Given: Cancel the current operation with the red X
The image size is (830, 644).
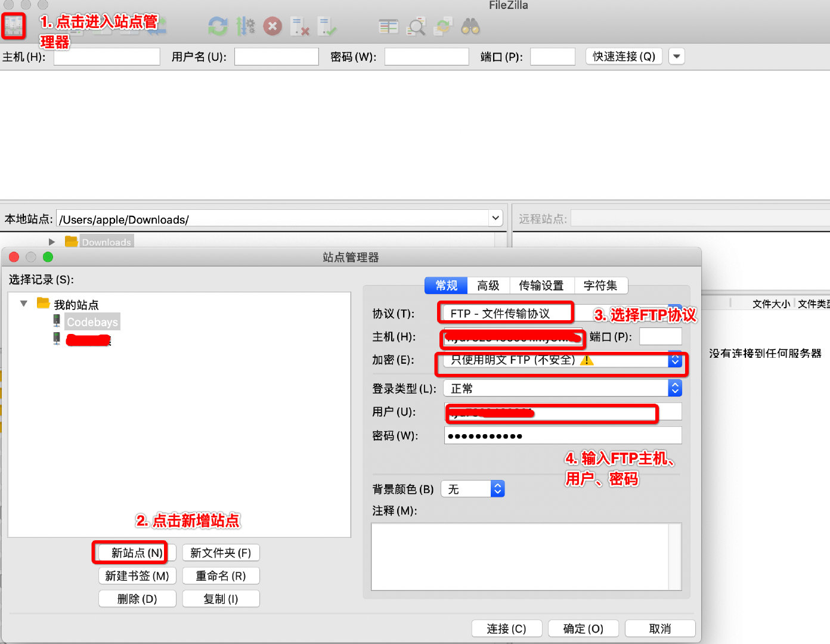Looking at the screenshot, I should (x=272, y=26).
